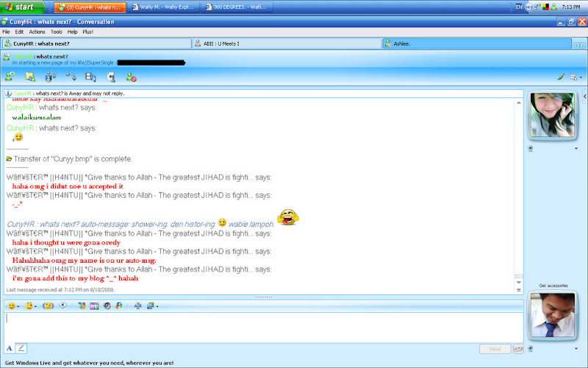The height and width of the screenshot is (368, 588).
Task: Click "i'm gona add this to my blog" message
Action: tap(75, 278)
